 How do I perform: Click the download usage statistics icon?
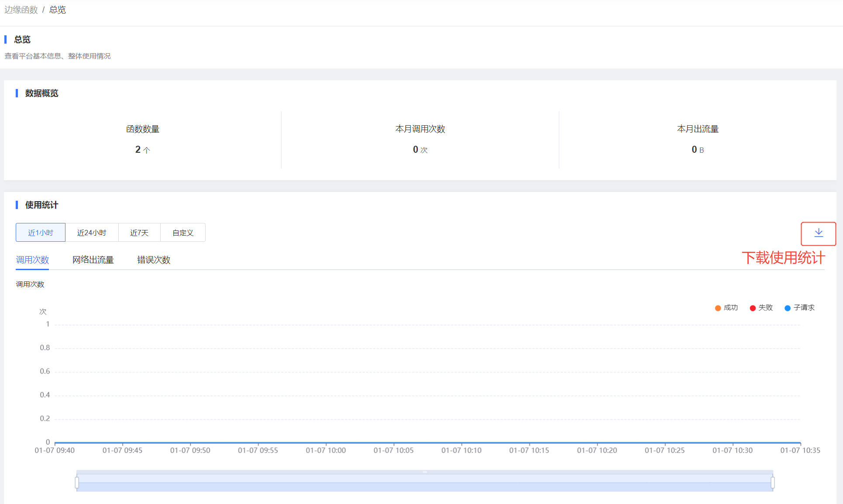pos(819,233)
